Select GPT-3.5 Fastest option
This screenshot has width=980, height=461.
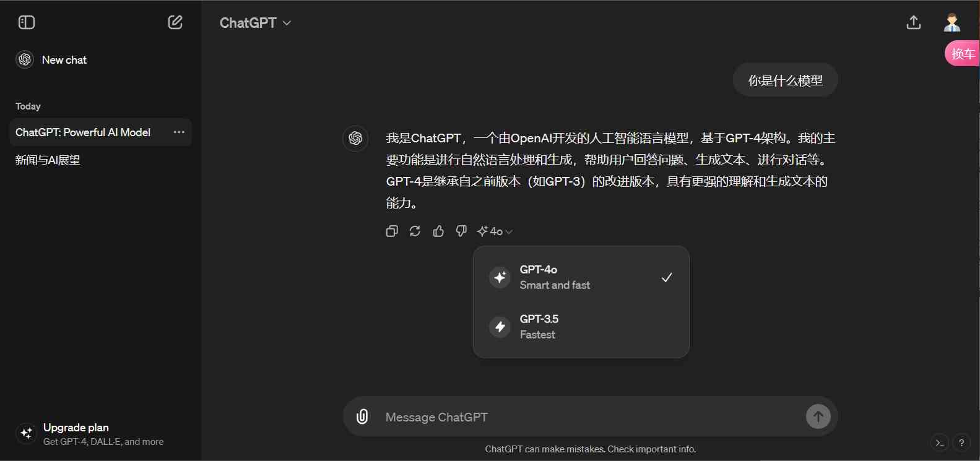click(x=581, y=327)
